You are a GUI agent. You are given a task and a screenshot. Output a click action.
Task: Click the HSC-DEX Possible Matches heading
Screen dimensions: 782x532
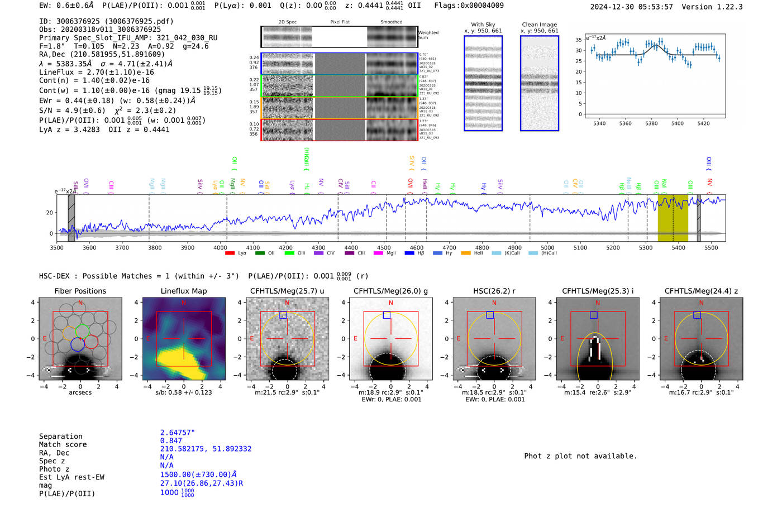point(139,276)
